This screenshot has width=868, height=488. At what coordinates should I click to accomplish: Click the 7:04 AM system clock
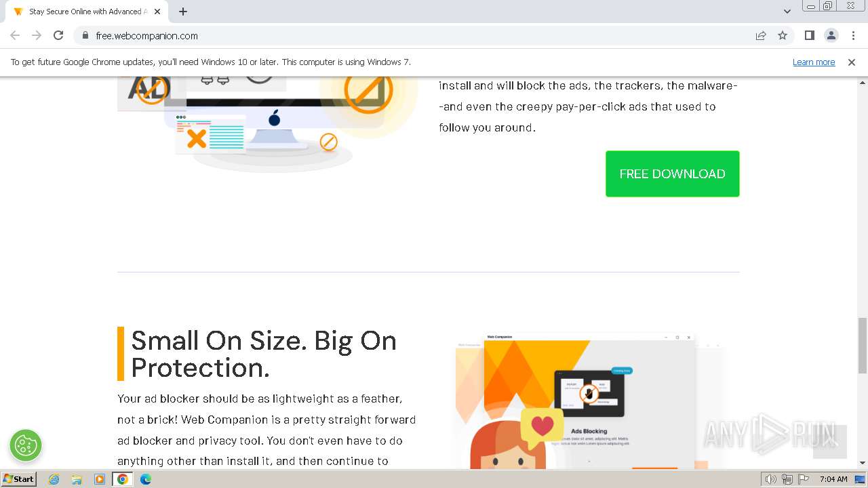[833, 479]
